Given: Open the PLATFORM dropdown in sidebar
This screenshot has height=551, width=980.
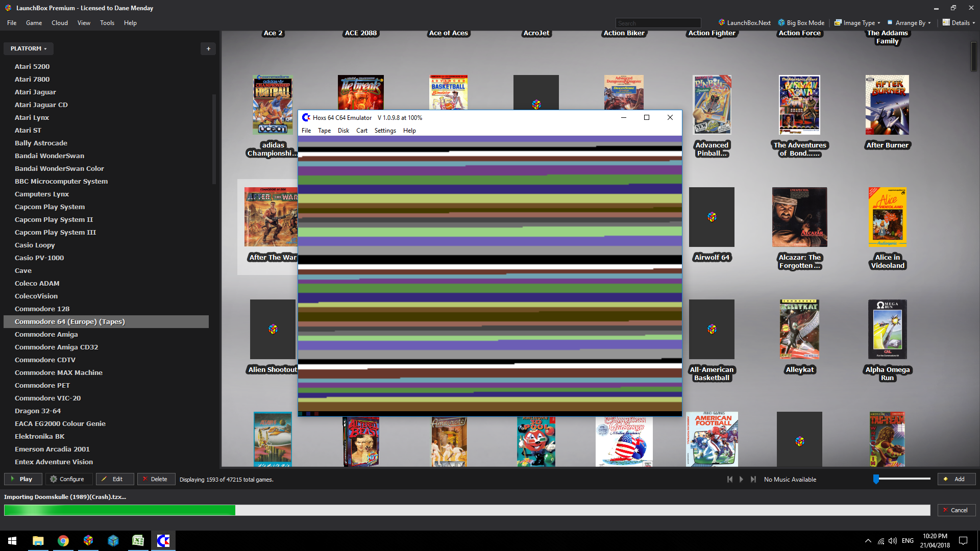Looking at the screenshot, I should coord(29,48).
